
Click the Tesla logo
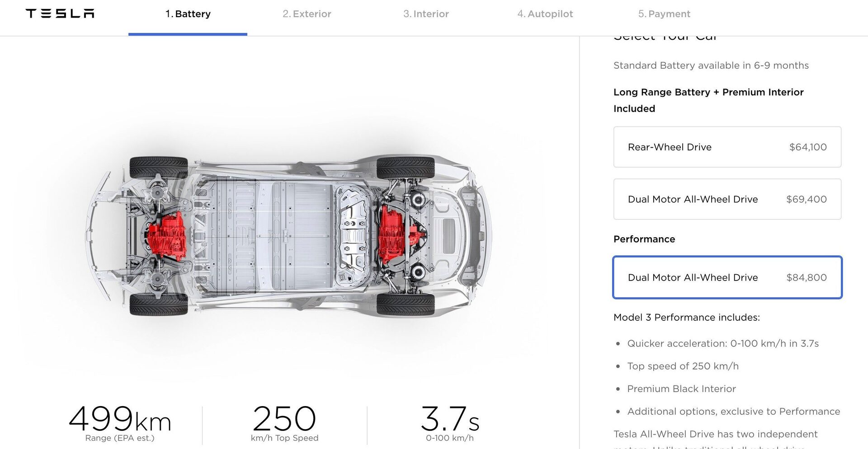coord(60,13)
